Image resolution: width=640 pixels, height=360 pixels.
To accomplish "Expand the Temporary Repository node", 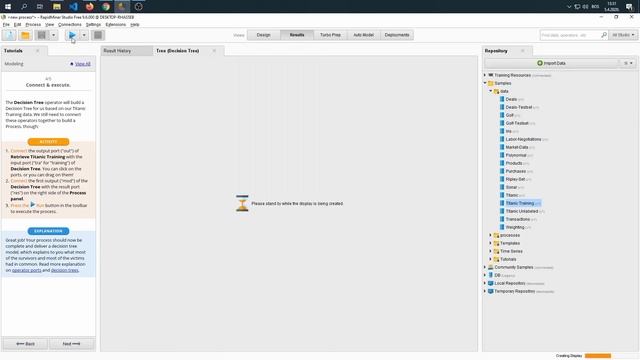I will click(x=485, y=291).
